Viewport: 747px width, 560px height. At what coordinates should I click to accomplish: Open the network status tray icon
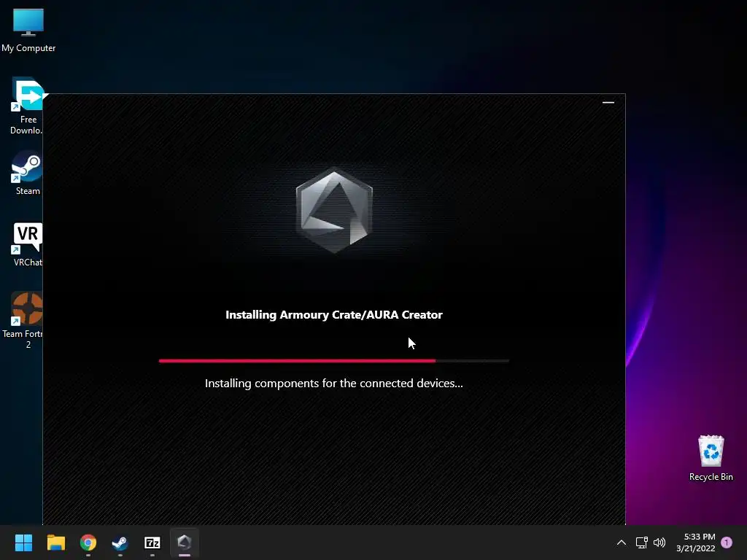click(x=642, y=542)
